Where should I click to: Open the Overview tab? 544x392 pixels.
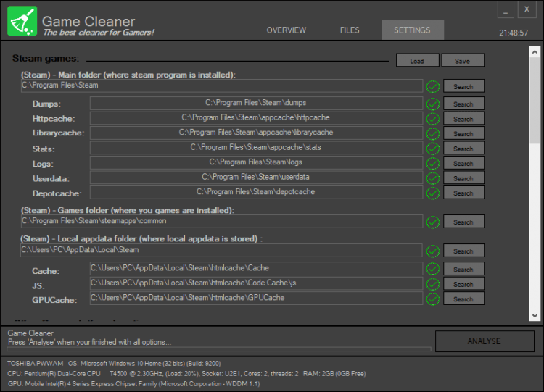click(x=286, y=30)
